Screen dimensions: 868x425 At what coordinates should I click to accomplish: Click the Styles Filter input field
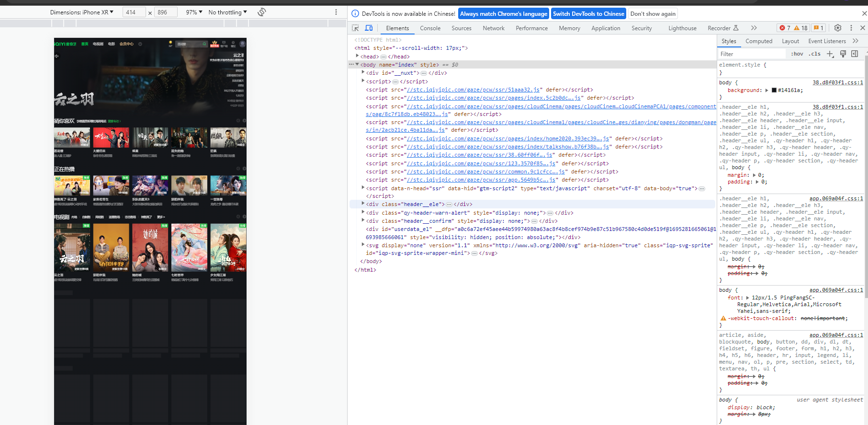tap(752, 54)
